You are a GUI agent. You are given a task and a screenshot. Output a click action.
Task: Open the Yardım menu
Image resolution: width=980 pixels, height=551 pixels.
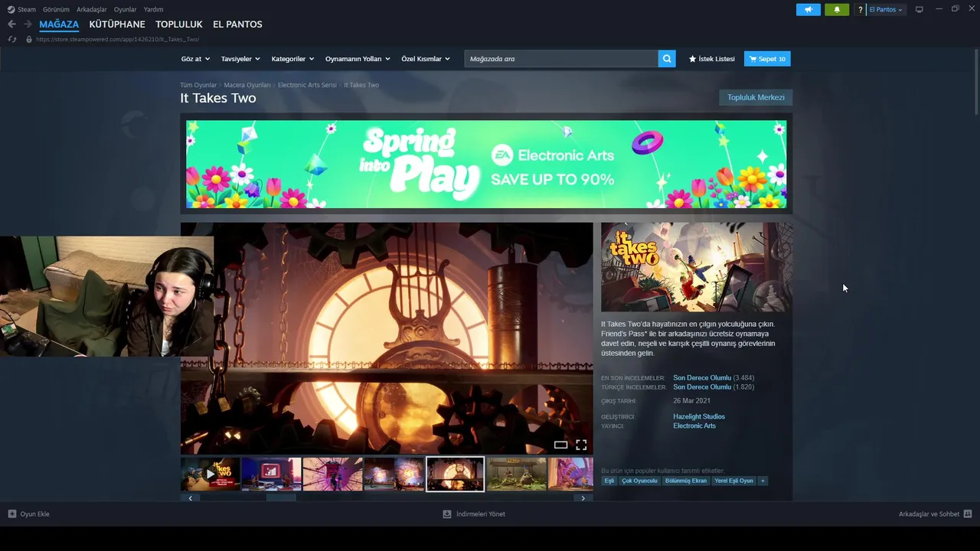tap(153, 9)
